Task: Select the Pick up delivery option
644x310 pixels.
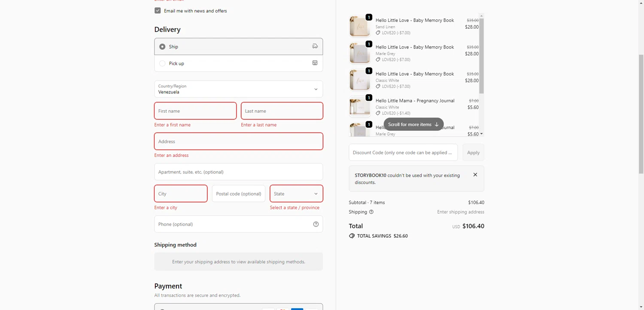Action: [162, 63]
